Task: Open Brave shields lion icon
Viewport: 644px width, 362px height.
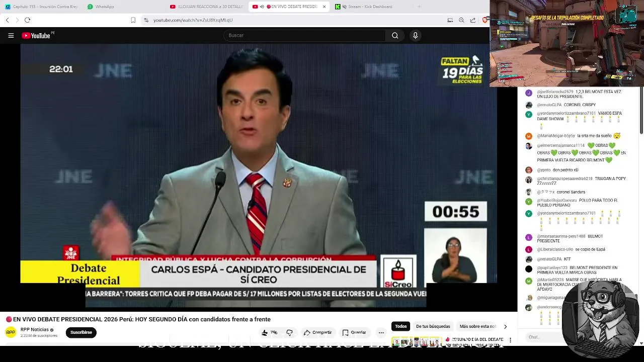Action: pos(485,20)
